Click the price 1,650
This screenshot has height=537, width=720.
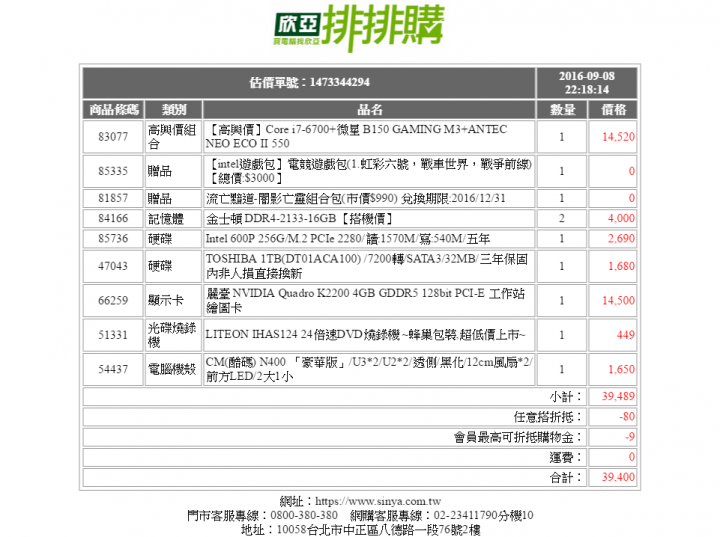tap(621, 370)
